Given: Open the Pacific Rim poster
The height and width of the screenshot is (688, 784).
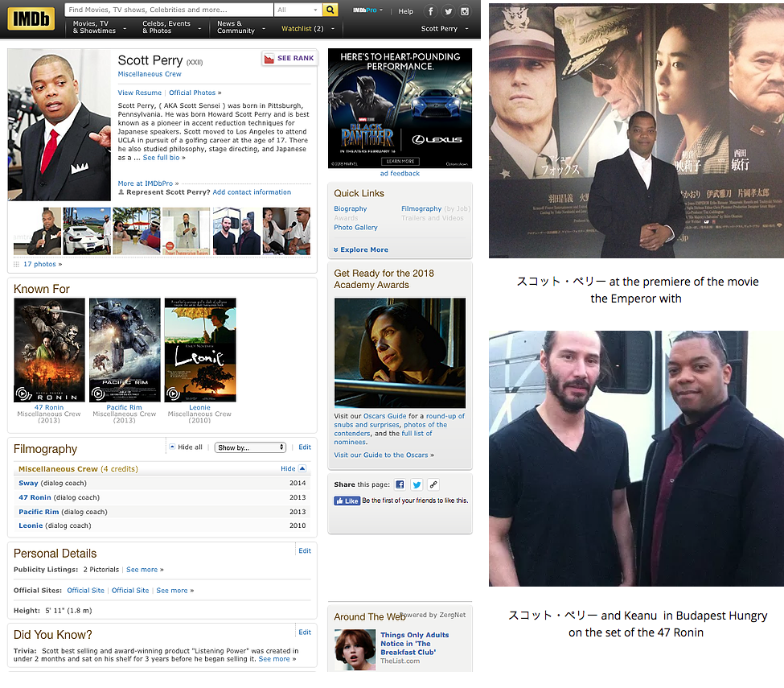Looking at the screenshot, I should [x=125, y=350].
